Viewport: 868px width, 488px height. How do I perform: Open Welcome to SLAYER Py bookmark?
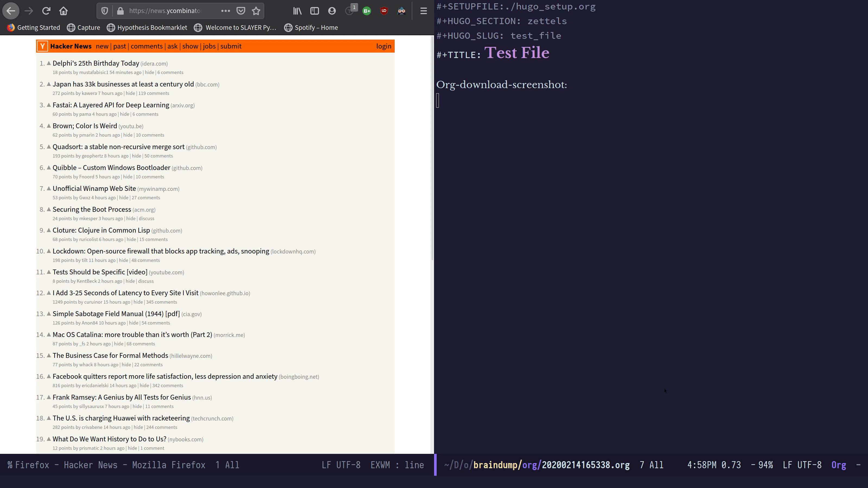pos(235,28)
